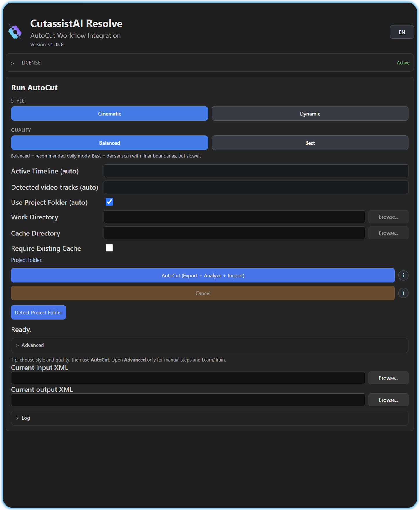Browse for Work Directory
Viewport: 420px width, 510px height.
[x=388, y=217]
